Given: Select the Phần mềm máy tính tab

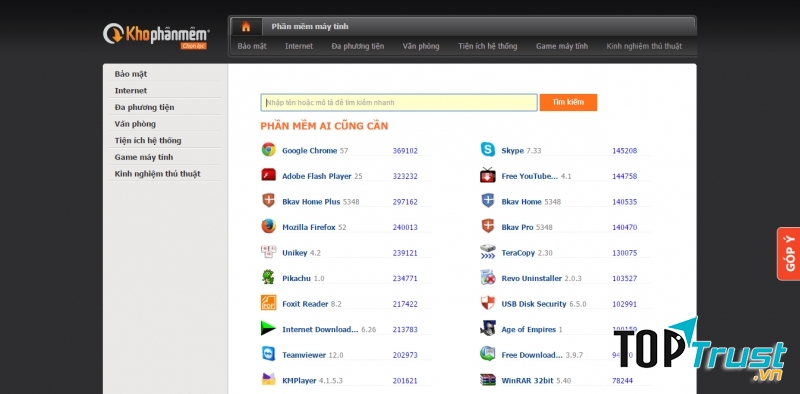Looking at the screenshot, I should pyautogui.click(x=310, y=27).
